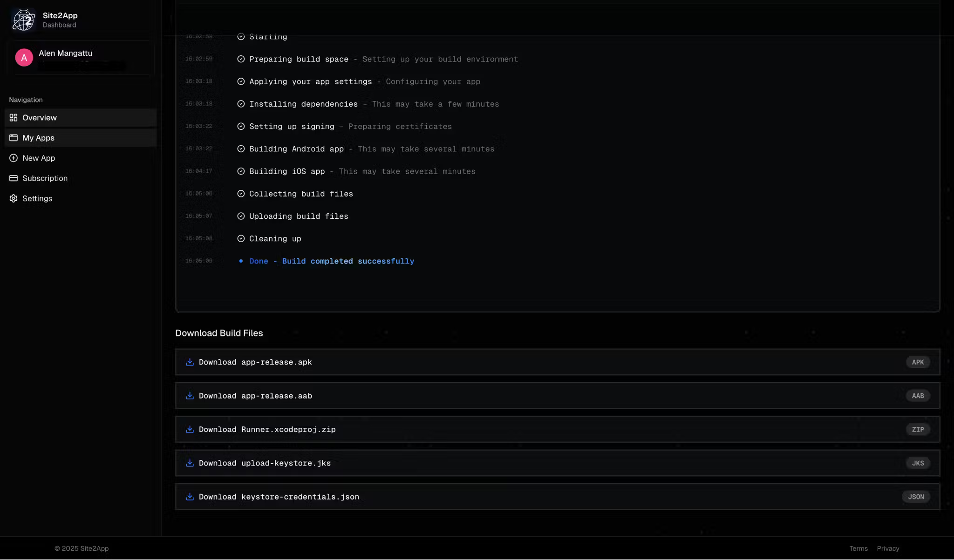This screenshot has width=954, height=560.
Task: Open the My Apps navigation entry
Action: click(x=38, y=138)
